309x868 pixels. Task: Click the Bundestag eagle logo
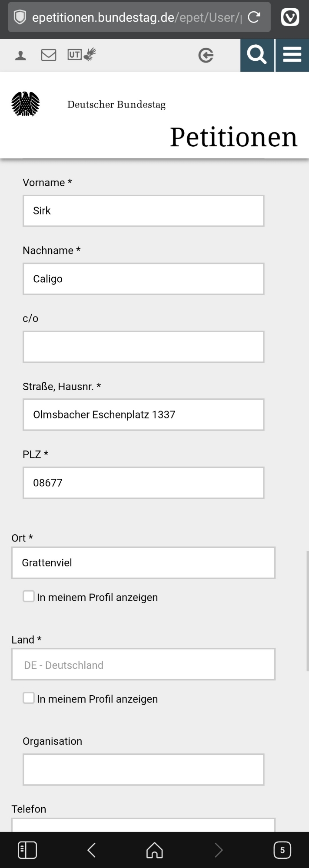click(26, 104)
